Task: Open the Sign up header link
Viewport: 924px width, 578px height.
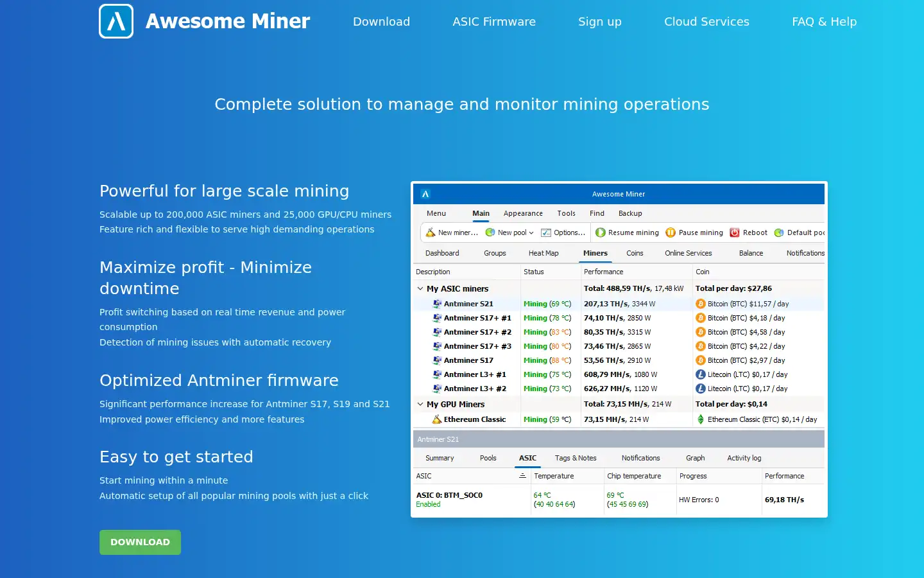Action: pyautogui.click(x=600, y=22)
